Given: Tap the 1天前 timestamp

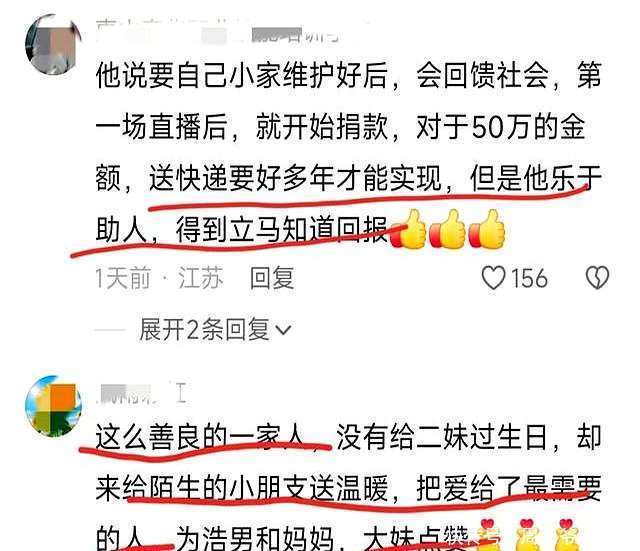Looking at the screenshot, I should coord(123,278).
